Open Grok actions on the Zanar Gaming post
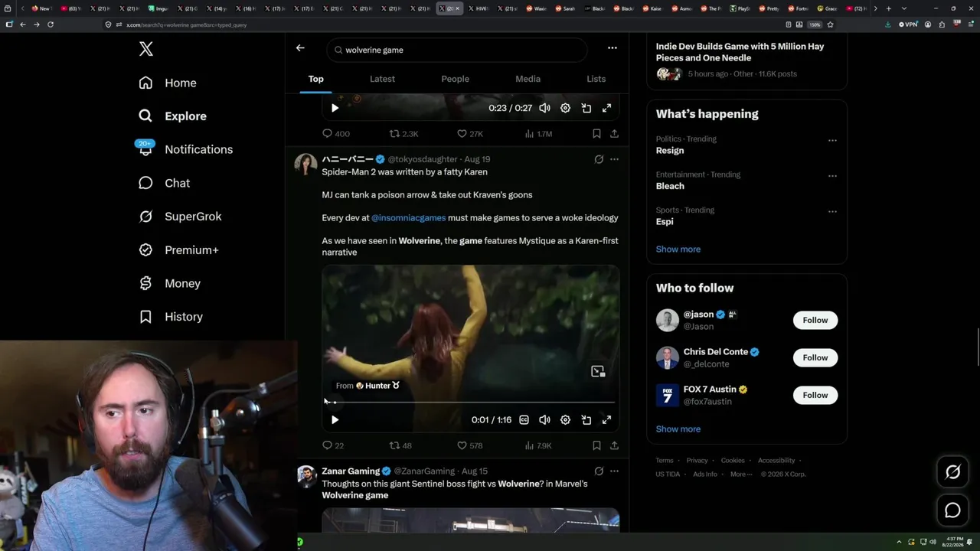 click(599, 471)
